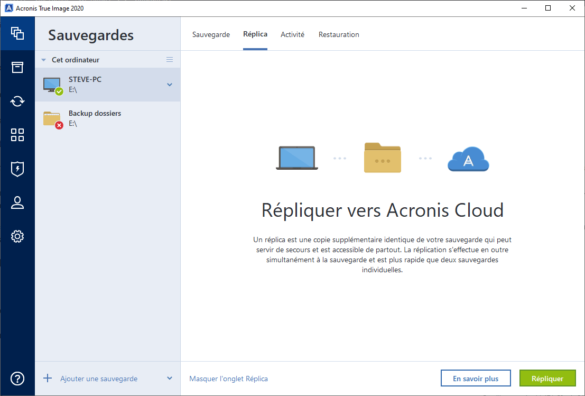
Task: Switch to the Sauvegarde tab
Action: pyautogui.click(x=211, y=34)
